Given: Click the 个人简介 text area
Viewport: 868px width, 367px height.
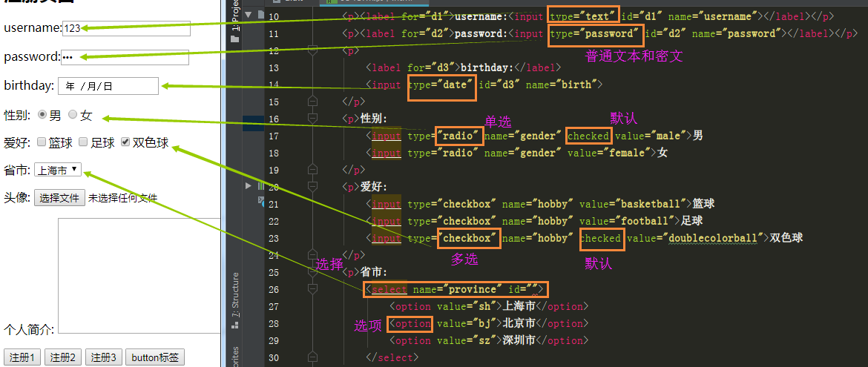Looking at the screenshot, I should point(139,276).
